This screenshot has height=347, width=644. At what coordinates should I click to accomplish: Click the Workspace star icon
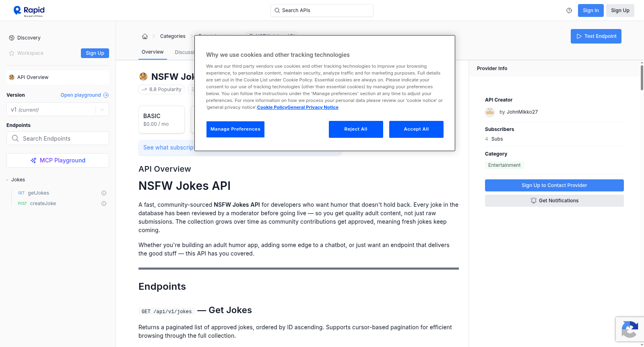pyautogui.click(x=12, y=53)
